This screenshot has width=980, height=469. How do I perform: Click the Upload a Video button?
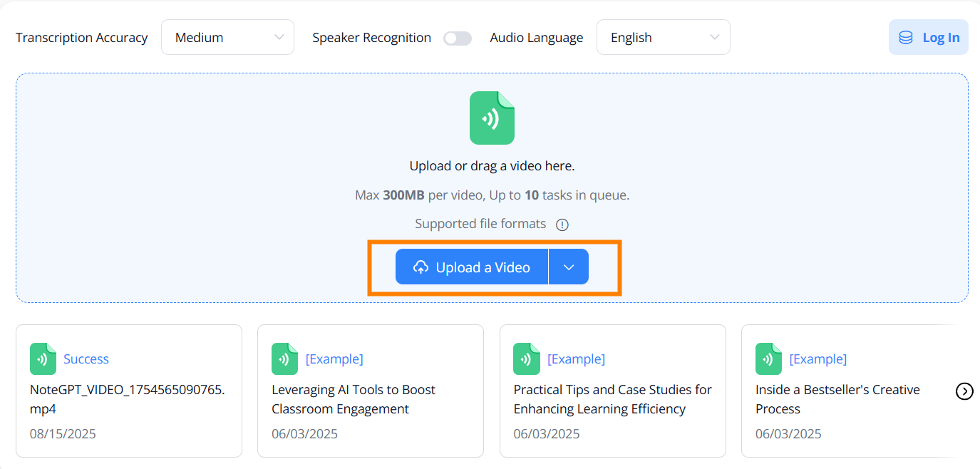pos(472,267)
